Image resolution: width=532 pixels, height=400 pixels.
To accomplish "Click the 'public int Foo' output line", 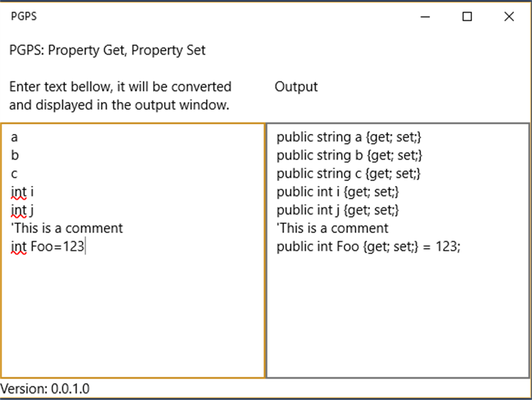I will click(x=368, y=246).
